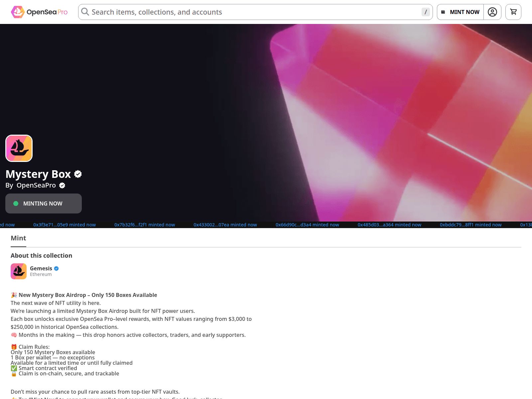Click the wallet icon beside MINT NOW
Screen dimensions: 532x399
(x=443, y=12)
